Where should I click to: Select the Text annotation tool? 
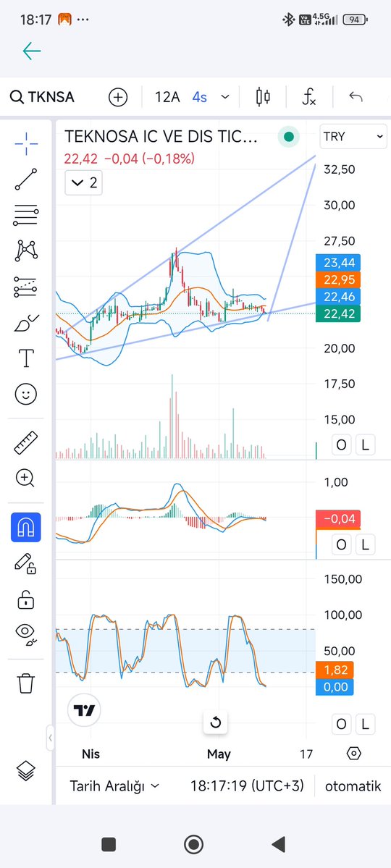[x=26, y=358]
